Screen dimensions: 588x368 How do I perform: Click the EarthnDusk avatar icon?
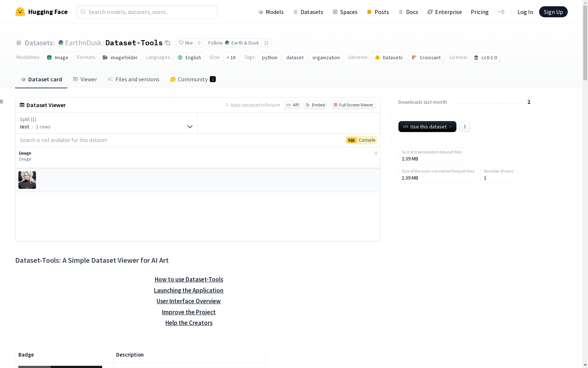61,43
